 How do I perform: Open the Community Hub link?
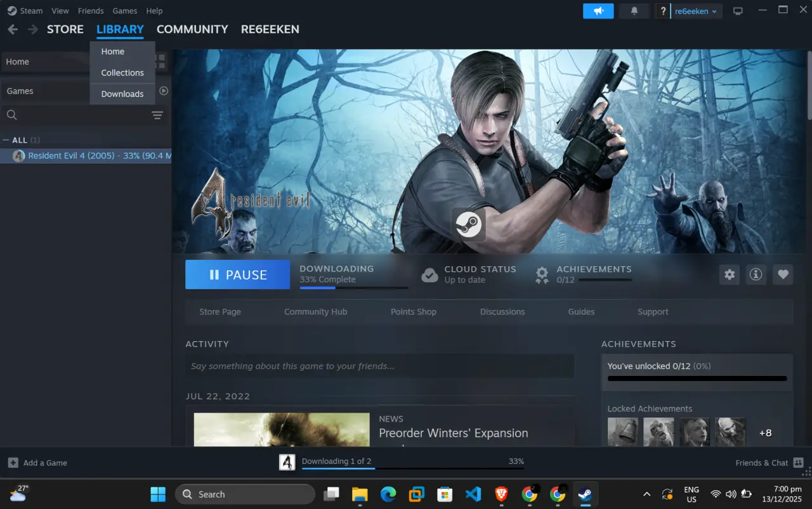(316, 312)
